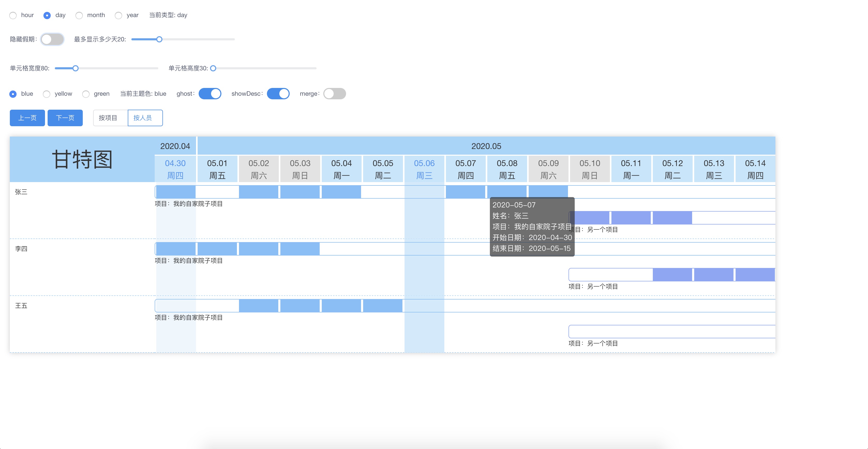The height and width of the screenshot is (449, 868).
Task: Click the 单元格宽度 slider handle
Action: tap(76, 68)
